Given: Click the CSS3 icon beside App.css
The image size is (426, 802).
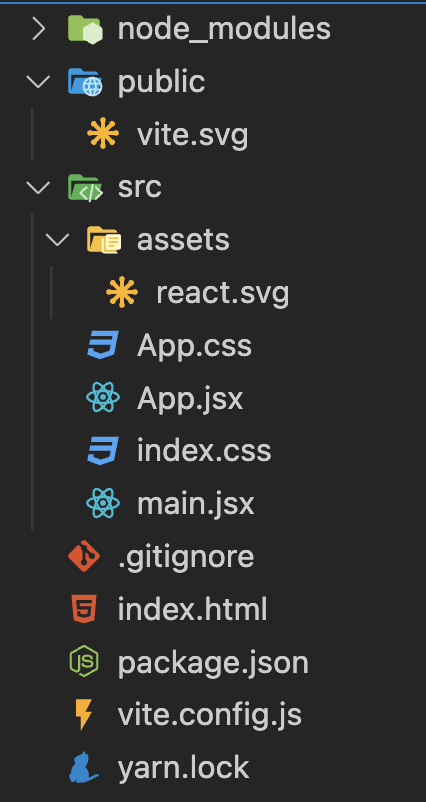Looking at the screenshot, I should (103, 345).
